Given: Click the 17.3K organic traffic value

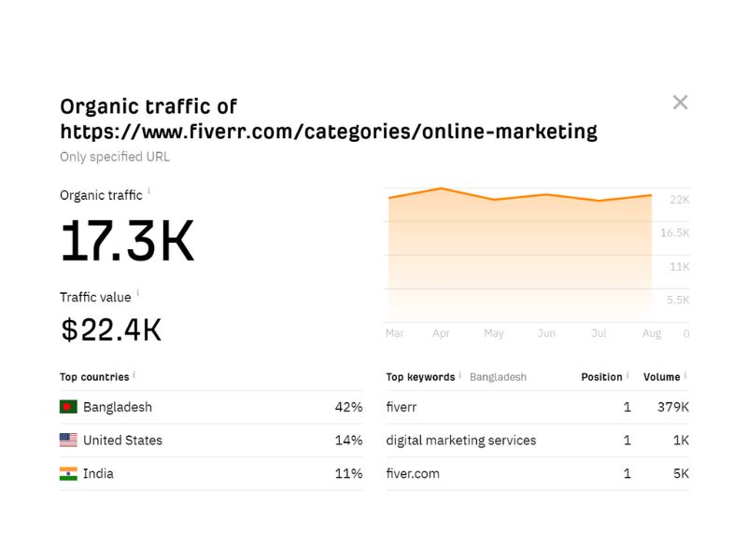Looking at the screenshot, I should click(128, 241).
